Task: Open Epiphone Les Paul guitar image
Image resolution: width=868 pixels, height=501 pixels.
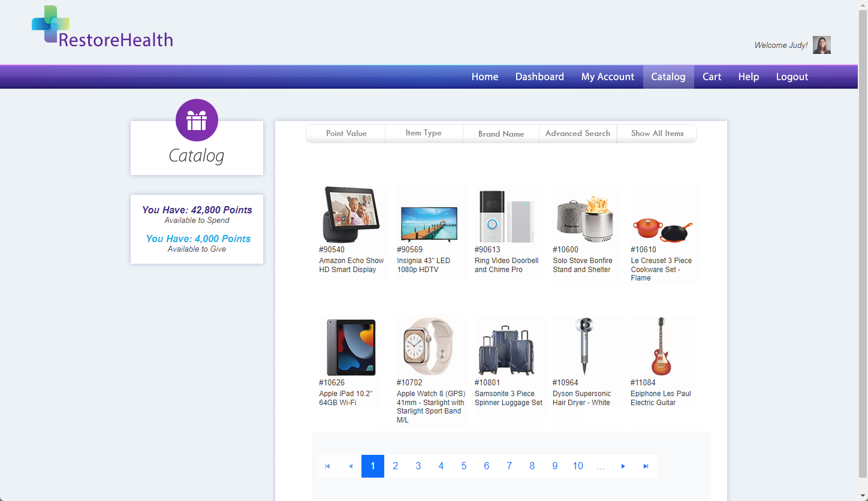Action: click(662, 346)
